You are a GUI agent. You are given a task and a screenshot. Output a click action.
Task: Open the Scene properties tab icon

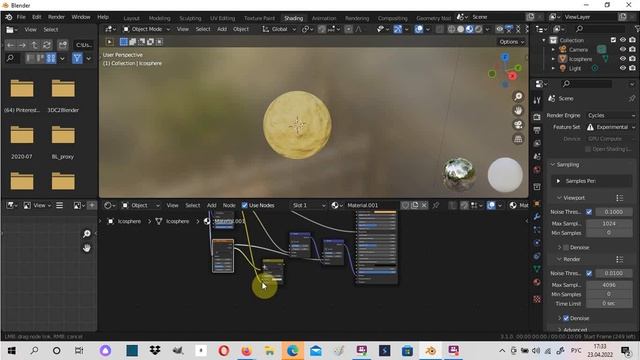click(x=537, y=156)
